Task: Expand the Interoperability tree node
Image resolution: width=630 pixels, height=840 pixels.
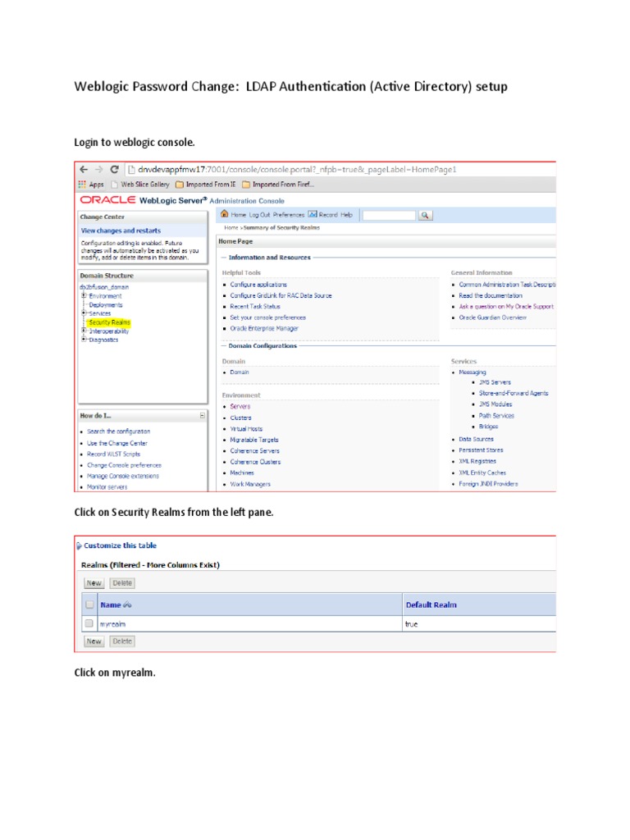Action: (84, 331)
